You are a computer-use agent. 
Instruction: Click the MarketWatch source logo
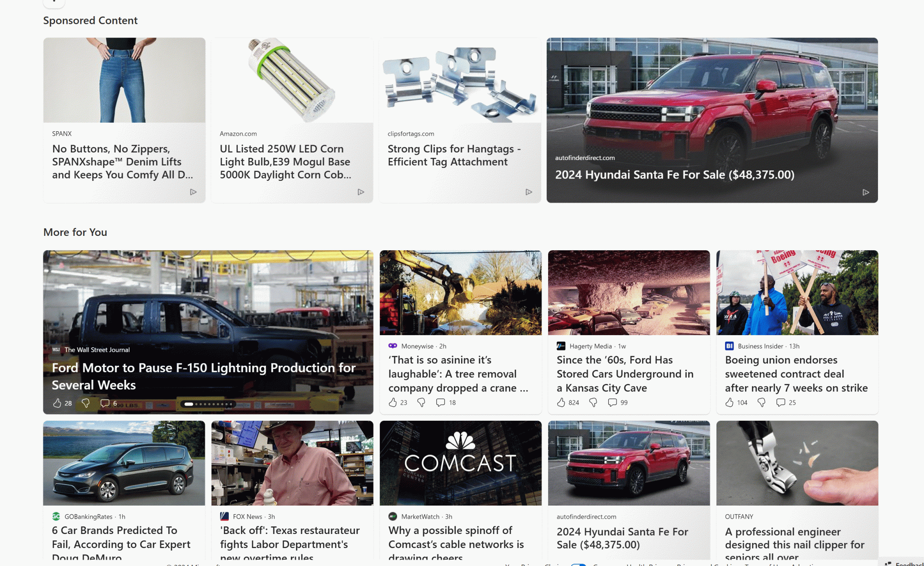tap(393, 516)
